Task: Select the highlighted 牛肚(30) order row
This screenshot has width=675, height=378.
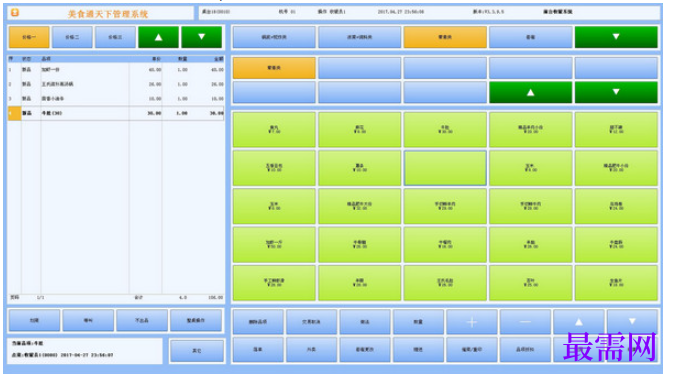Action: point(116,113)
